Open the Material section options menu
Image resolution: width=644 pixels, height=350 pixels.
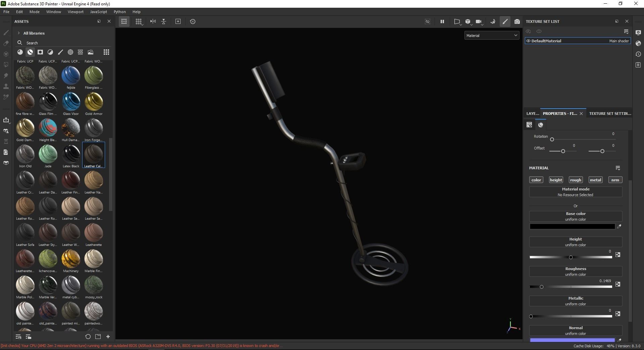pos(617,168)
